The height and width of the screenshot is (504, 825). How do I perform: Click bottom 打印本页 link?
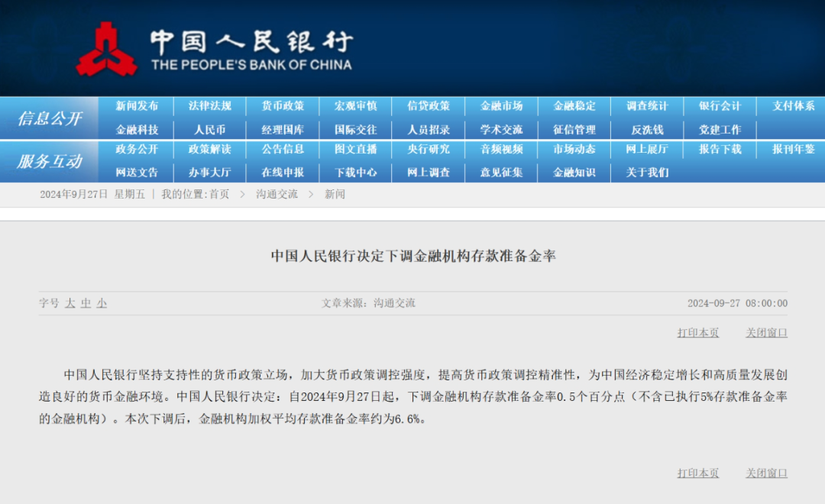coord(697,473)
